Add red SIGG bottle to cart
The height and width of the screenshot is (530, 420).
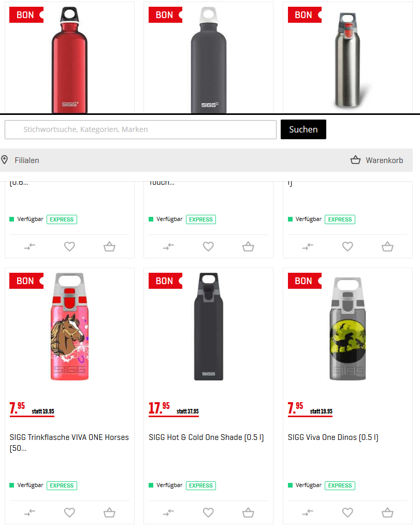tap(109, 246)
